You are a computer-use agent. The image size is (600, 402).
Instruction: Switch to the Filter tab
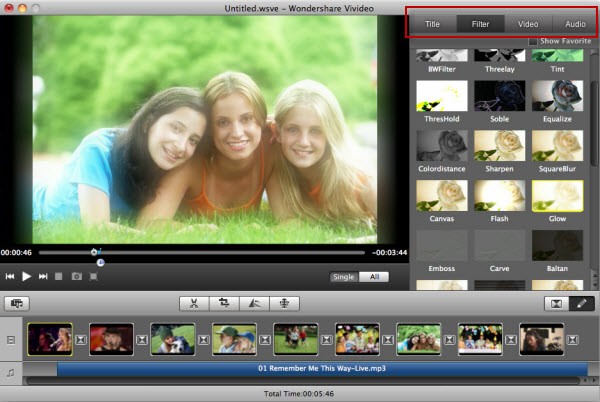tap(480, 24)
